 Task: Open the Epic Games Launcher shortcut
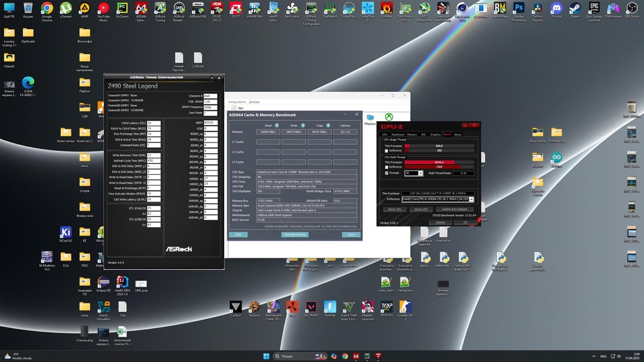[x=595, y=11]
